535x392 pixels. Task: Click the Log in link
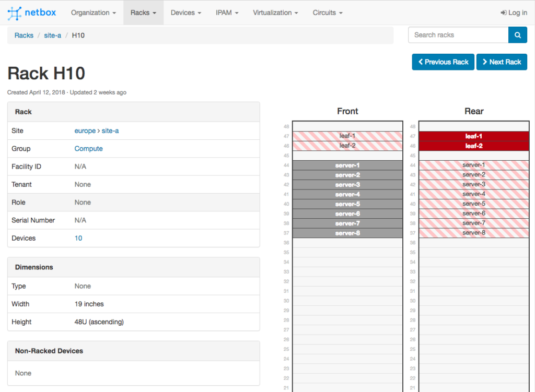point(514,13)
